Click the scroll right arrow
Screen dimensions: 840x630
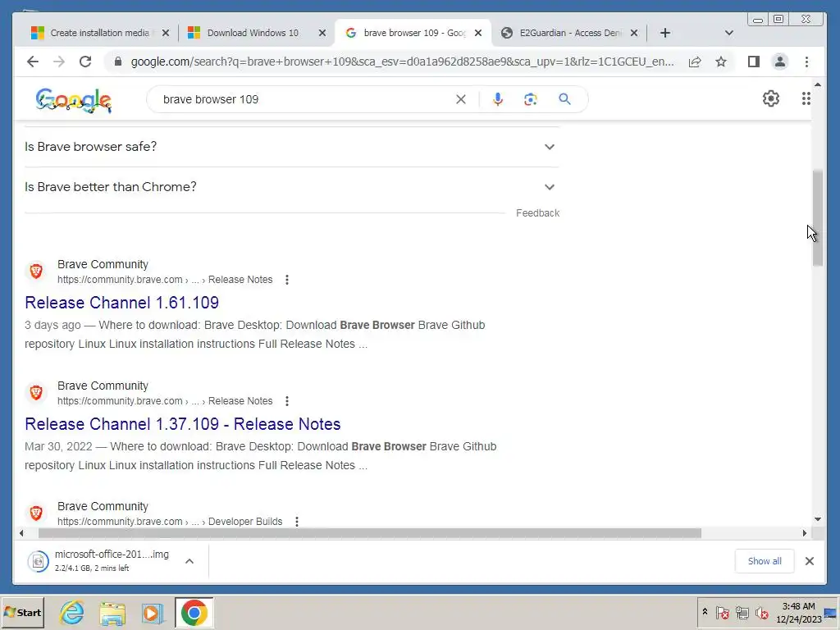point(805,533)
